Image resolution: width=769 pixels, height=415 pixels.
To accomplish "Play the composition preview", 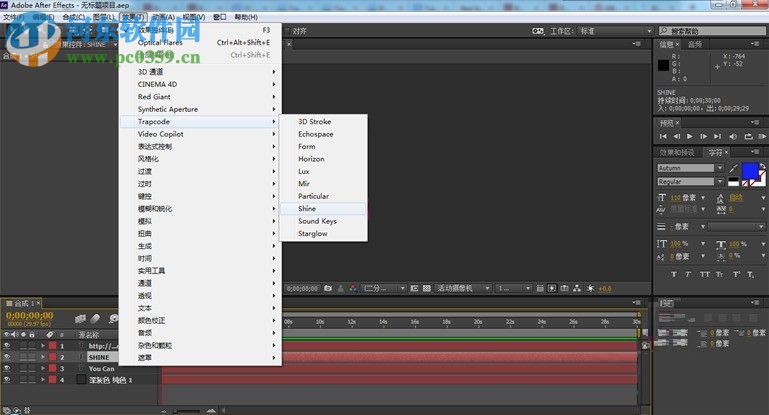I will pos(690,136).
